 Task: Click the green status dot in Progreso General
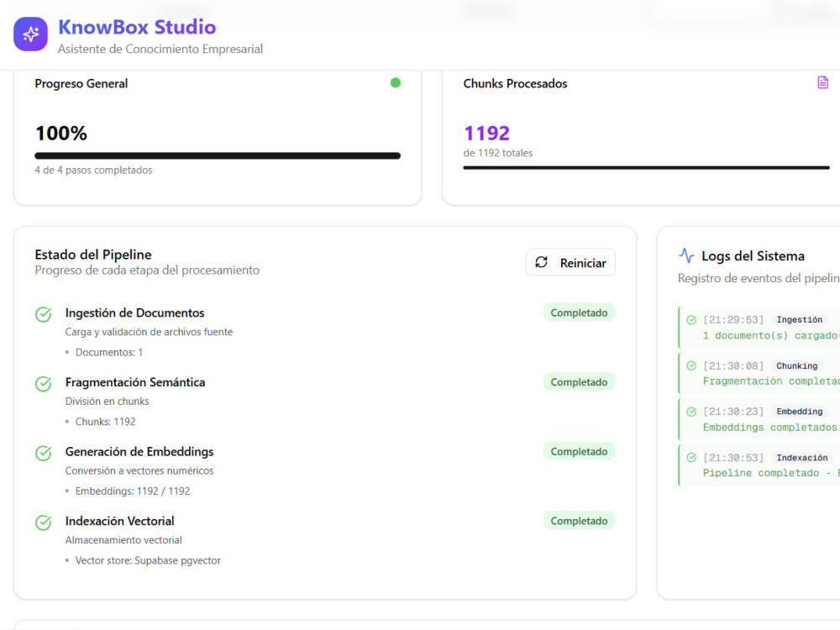click(x=396, y=83)
